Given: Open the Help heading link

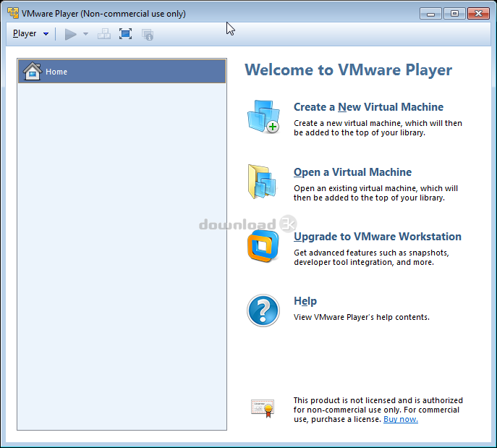Looking at the screenshot, I should (x=305, y=301).
